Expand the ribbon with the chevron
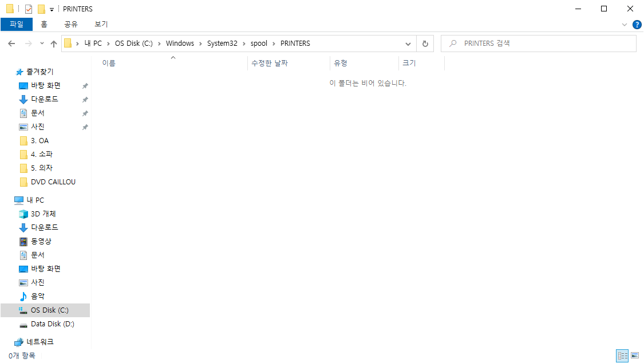The height and width of the screenshot is (363, 644). [x=625, y=25]
